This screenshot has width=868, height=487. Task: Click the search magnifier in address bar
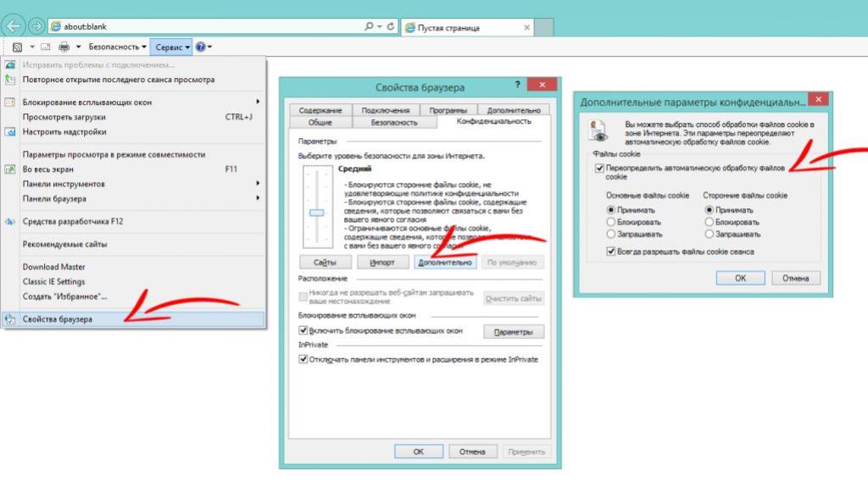click(369, 26)
